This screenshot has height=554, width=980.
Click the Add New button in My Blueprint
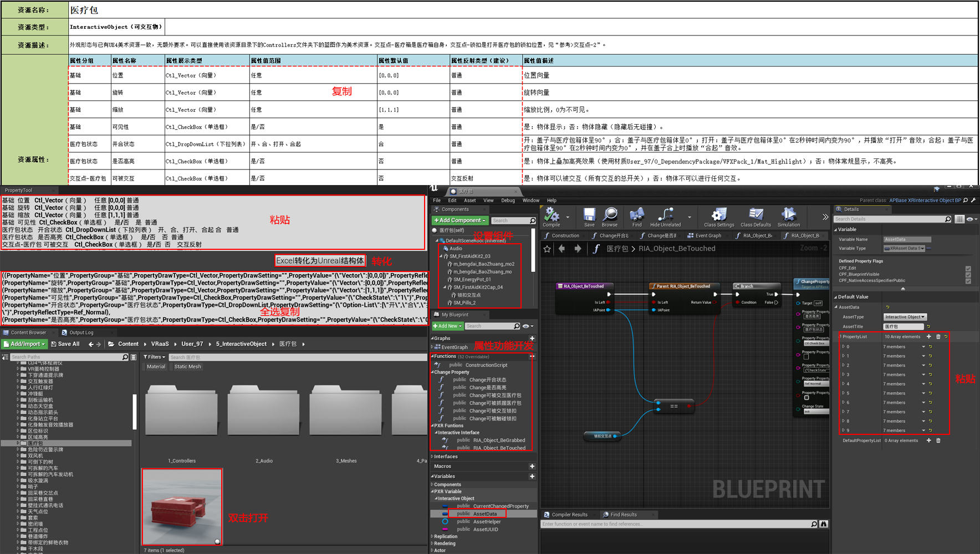click(447, 326)
